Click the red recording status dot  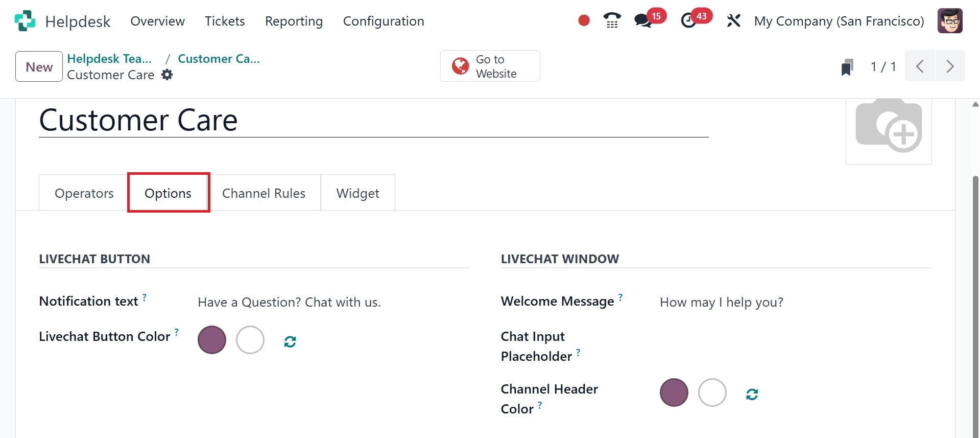click(584, 20)
